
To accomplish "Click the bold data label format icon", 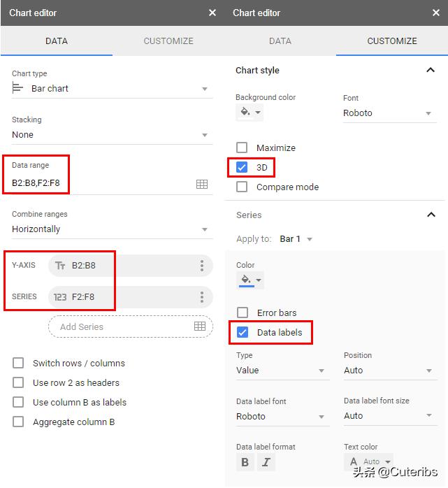I will [245, 462].
